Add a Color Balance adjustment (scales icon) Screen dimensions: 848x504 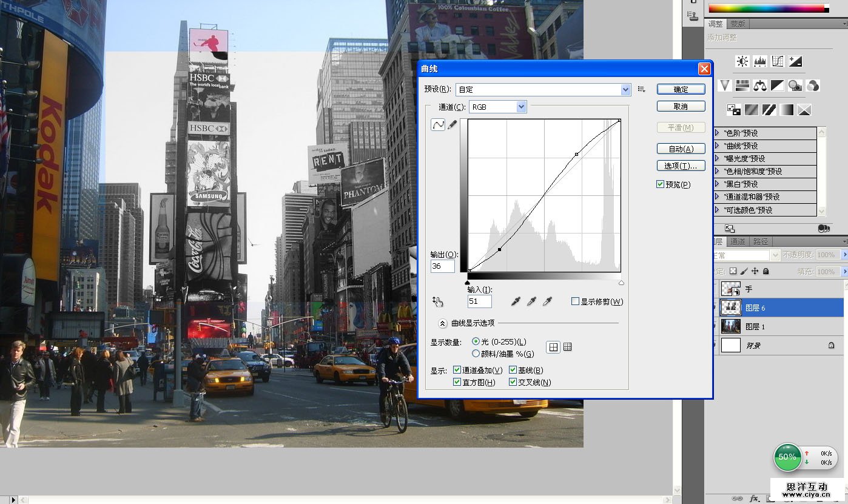(759, 86)
